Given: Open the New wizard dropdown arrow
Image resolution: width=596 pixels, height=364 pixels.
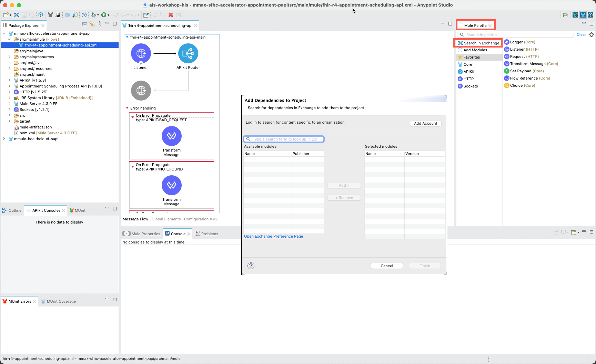Looking at the screenshot, I should [x=10, y=15].
